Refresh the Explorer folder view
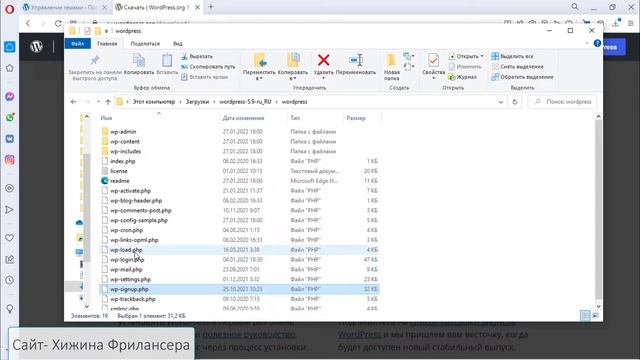The width and height of the screenshot is (640, 360). tap(515, 102)
